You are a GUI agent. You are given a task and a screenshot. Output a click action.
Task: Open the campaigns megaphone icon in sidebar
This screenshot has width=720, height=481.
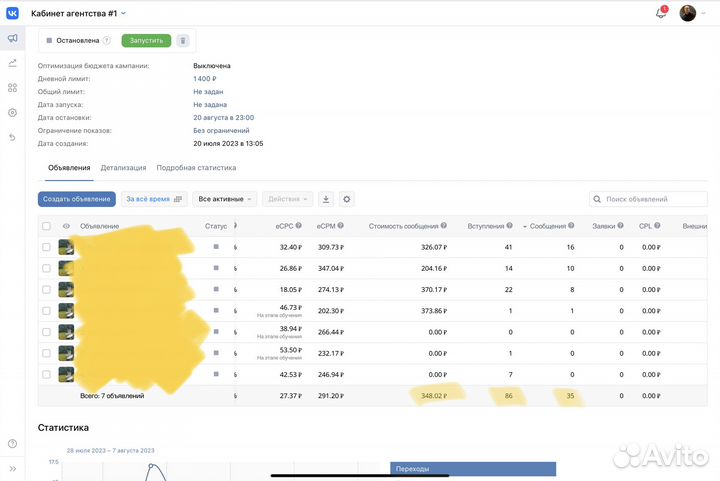[x=13, y=38]
